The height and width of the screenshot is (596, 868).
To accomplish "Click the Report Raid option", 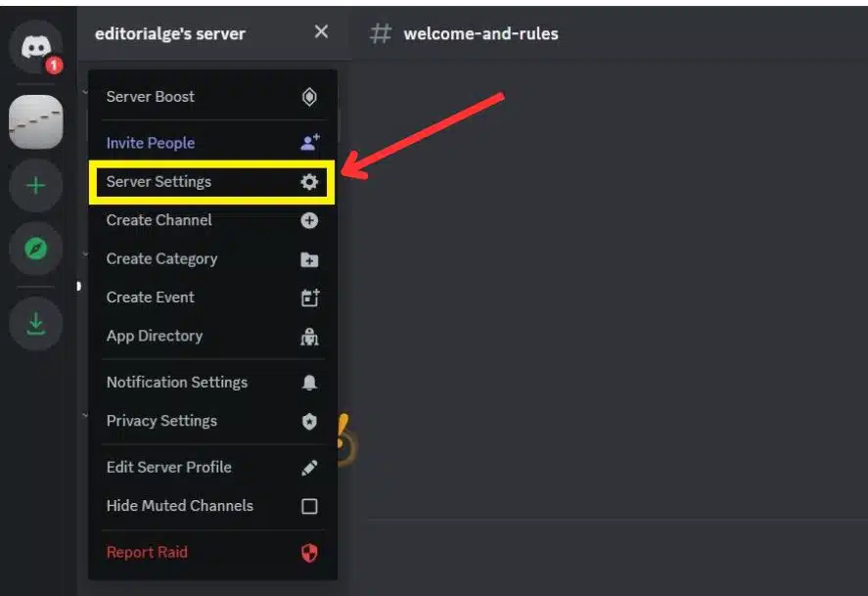I will tap(145, 551).
